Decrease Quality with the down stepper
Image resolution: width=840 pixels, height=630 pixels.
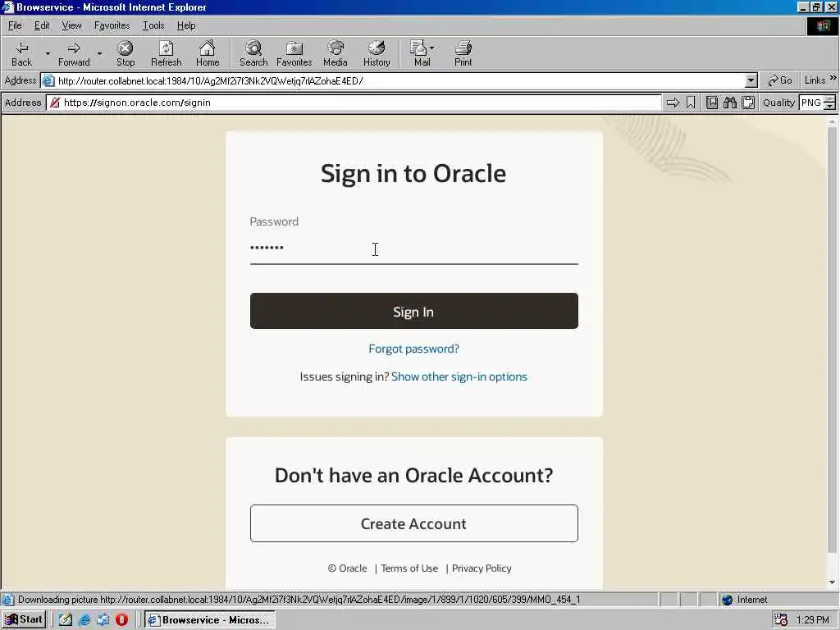tap(830, 106)
